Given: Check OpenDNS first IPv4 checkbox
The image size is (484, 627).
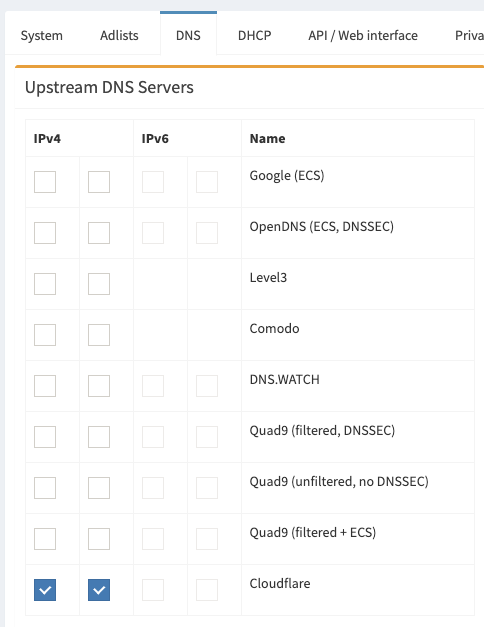Looking at the screenshot, I should [x=45, y=233].
